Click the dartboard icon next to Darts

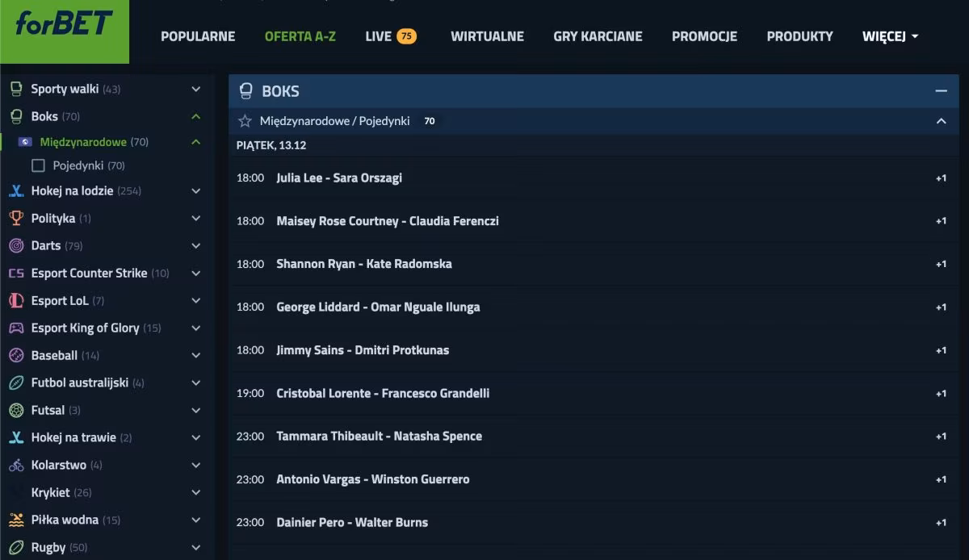[x=16, y=245]
